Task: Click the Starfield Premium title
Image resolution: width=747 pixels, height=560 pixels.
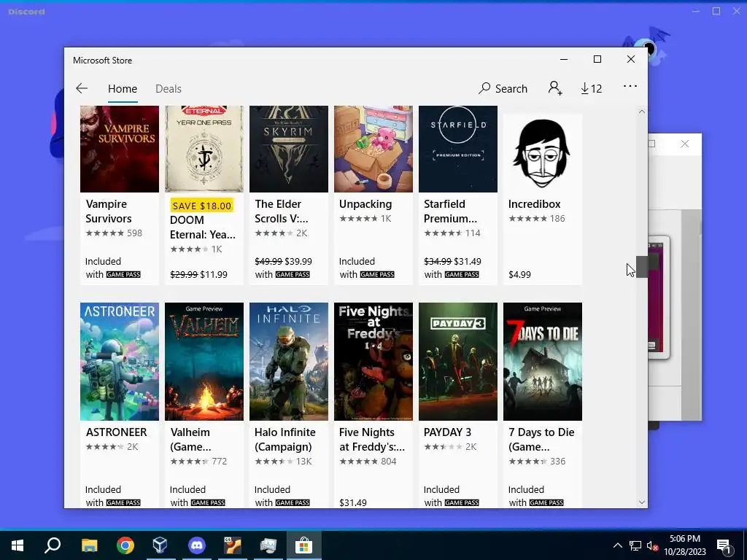Action: point(450,211)
